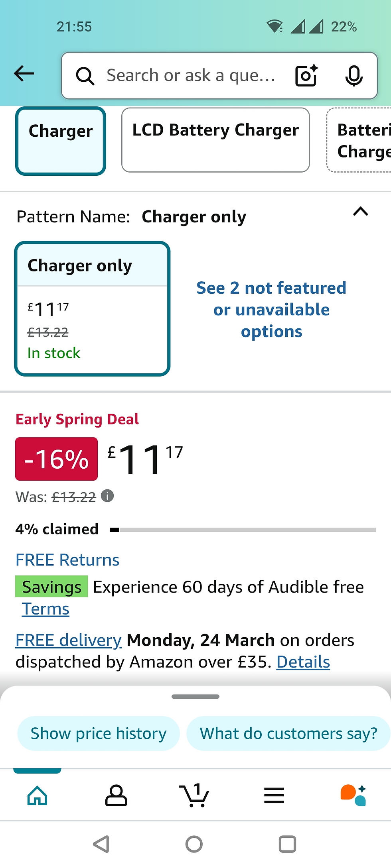The height and width of the screenshot is (868, 391).
Task: Tap the Show price history button
Action: (x=98, y=733)
